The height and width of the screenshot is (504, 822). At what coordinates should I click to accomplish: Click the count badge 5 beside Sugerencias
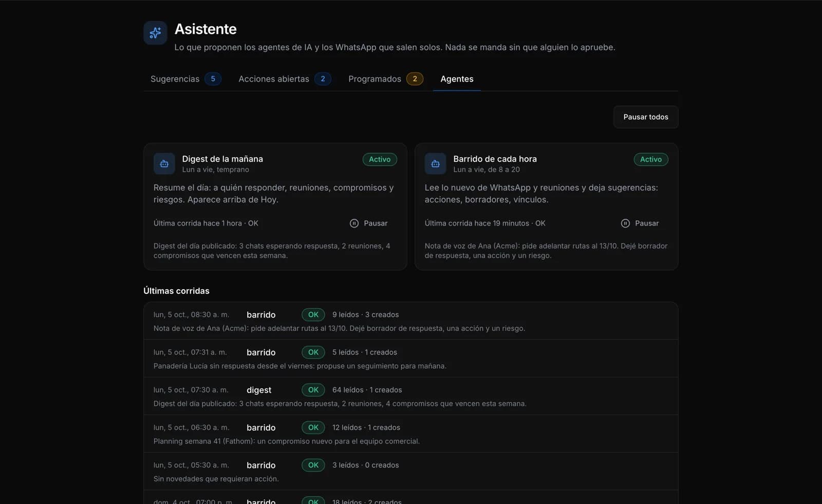213,79
